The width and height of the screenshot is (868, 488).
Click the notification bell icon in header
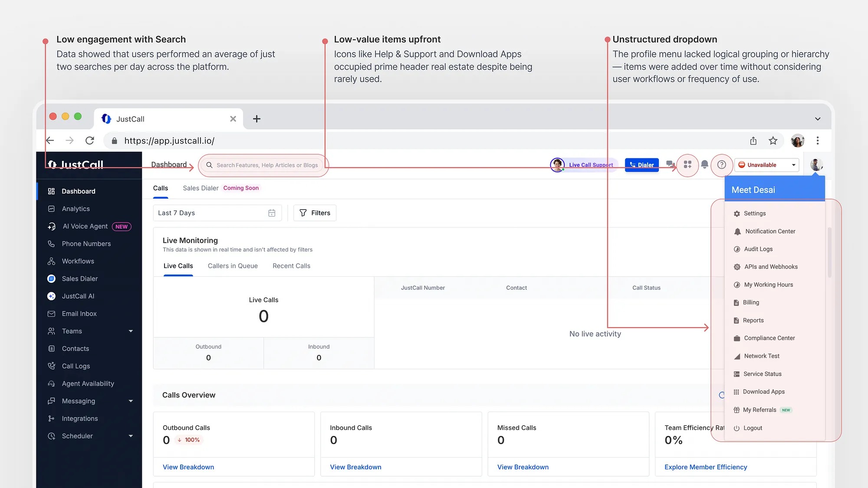pos(704,164)
